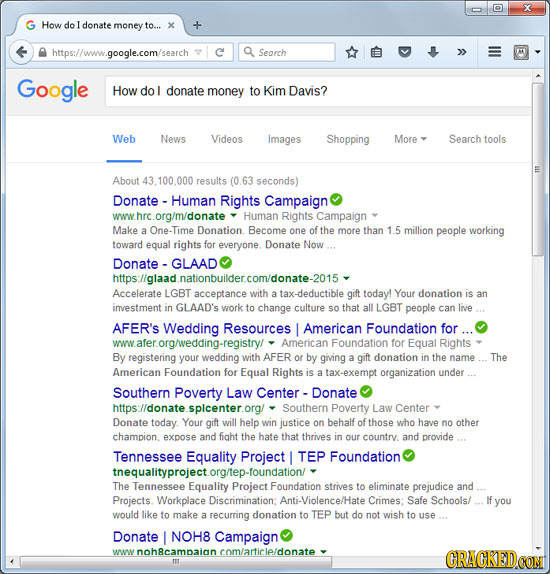Open the dropdown after www.afer.org/wedding-registry/

pyautogui.click(x=271, y=343)
